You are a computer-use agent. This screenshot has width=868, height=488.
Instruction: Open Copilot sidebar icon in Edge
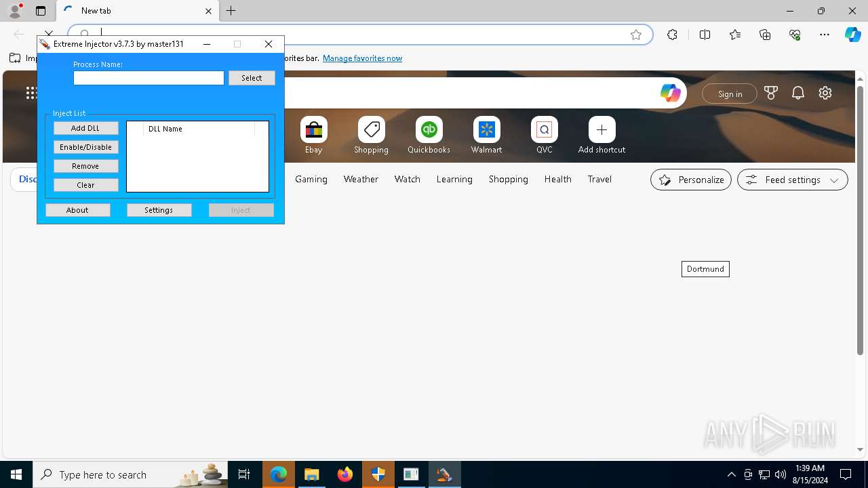pos(852,35)
